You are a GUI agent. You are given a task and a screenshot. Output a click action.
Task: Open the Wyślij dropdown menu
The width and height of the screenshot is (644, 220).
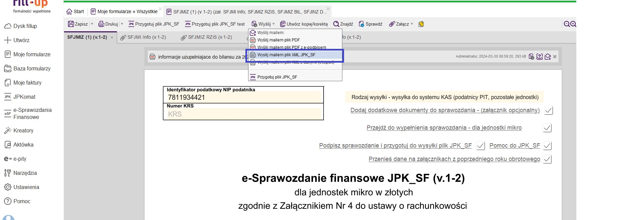[x=263, y=24]
